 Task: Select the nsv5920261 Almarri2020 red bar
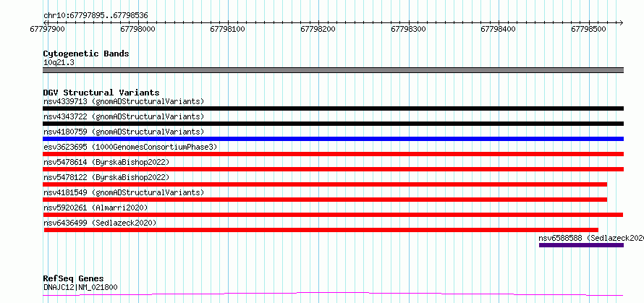click(333, 215)
